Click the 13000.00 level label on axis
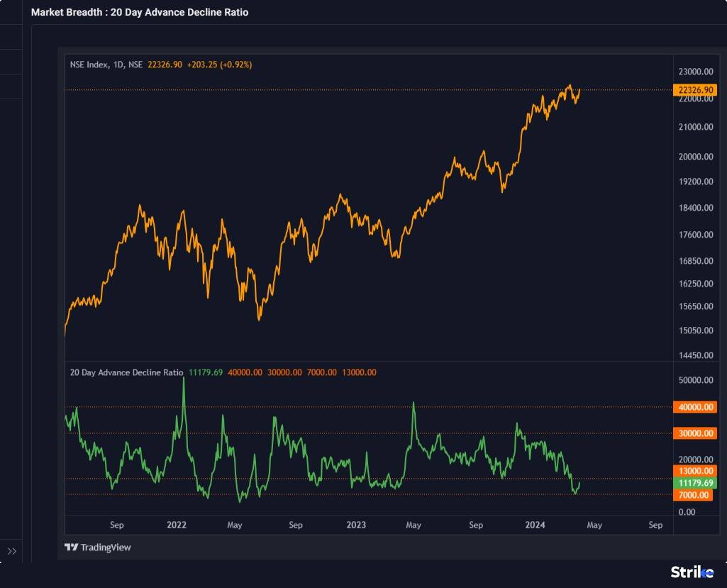Image resolution: width=727 pixels, height=588 pixels. pos(695,471)
